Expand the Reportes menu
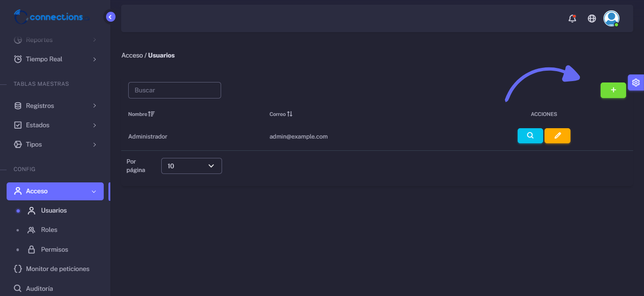The height and width of the screenshot is (296, 644). [55, 40]
